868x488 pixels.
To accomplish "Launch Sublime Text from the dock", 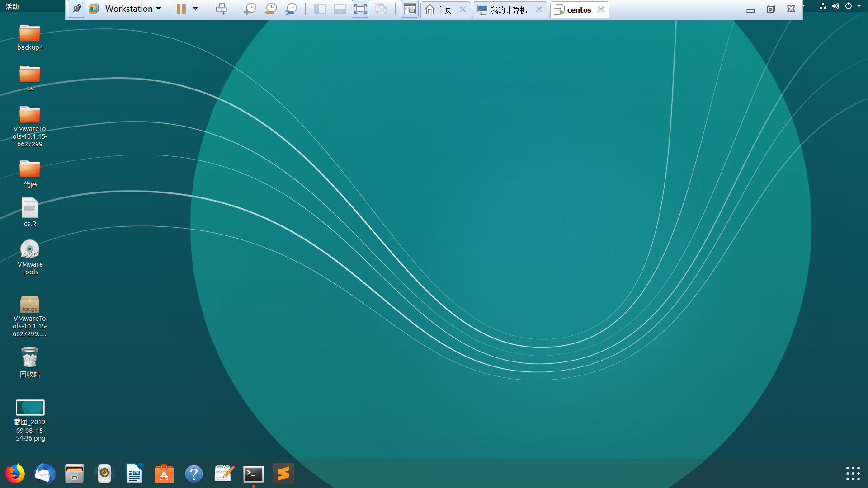I will pyautogui.click(x=283, y=474).
